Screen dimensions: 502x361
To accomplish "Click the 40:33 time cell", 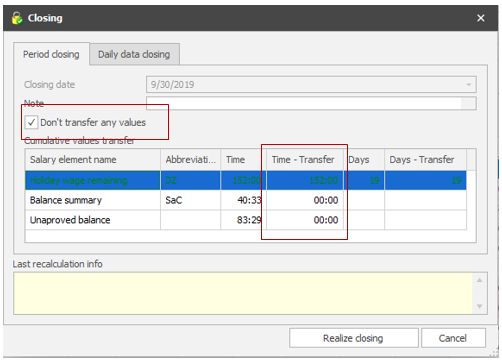I will pyautogui.click(x=243, y=200).
